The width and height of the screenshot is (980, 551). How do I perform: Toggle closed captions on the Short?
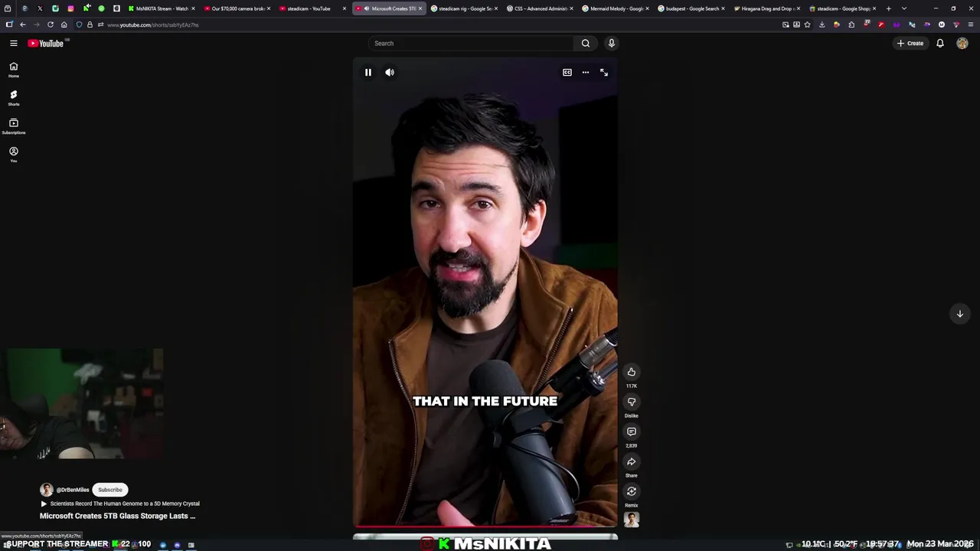(567, 72)
